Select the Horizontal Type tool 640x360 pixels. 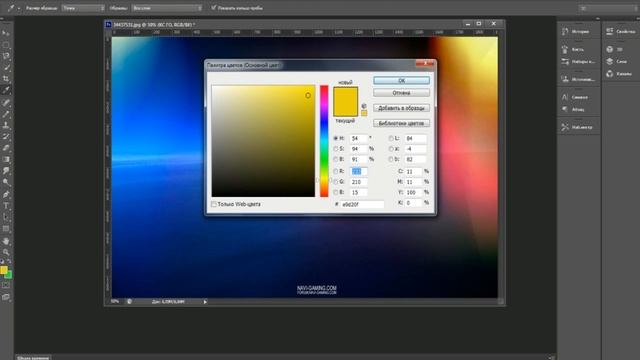(x=6, y=206)
